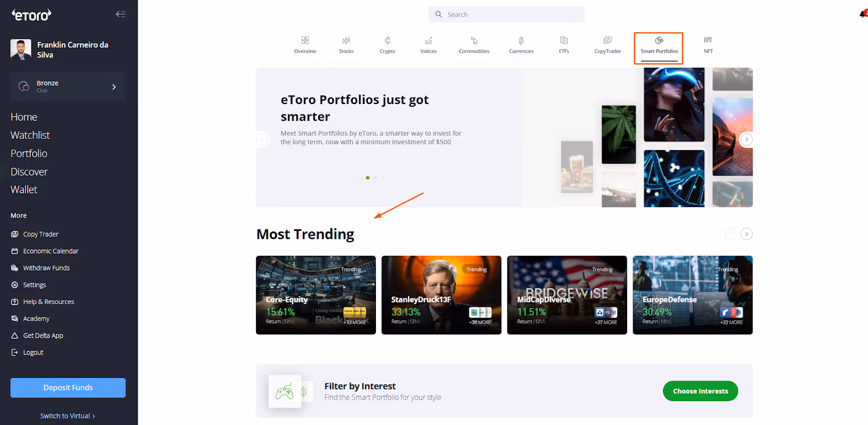Click the DNA helix banner image

674,179
